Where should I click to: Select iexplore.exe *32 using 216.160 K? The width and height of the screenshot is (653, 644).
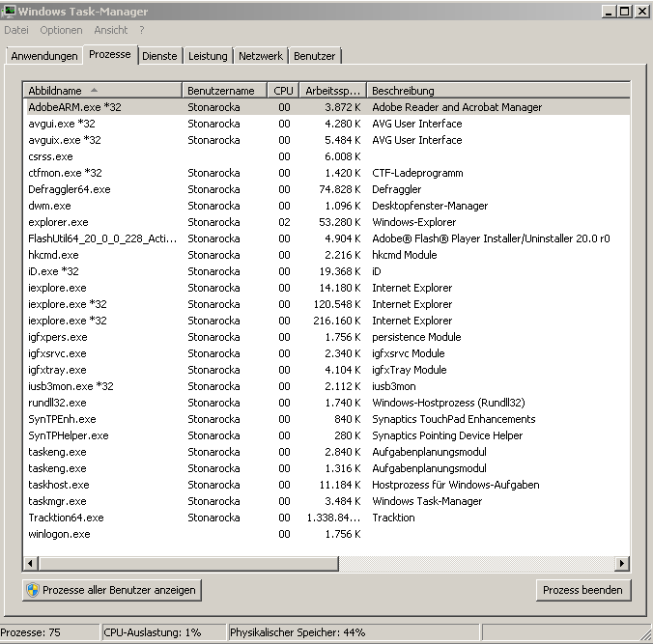click(326, 321)
